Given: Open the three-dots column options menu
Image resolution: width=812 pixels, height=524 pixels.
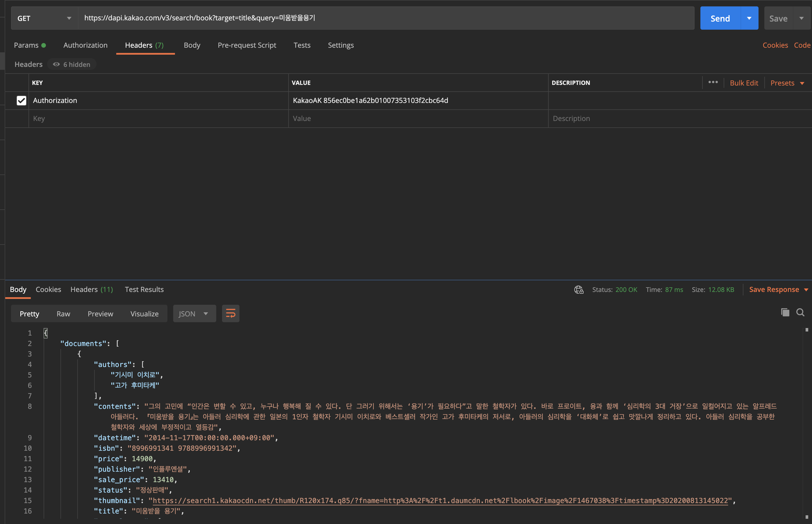Looking at the screenshot, I should (713, 82).
